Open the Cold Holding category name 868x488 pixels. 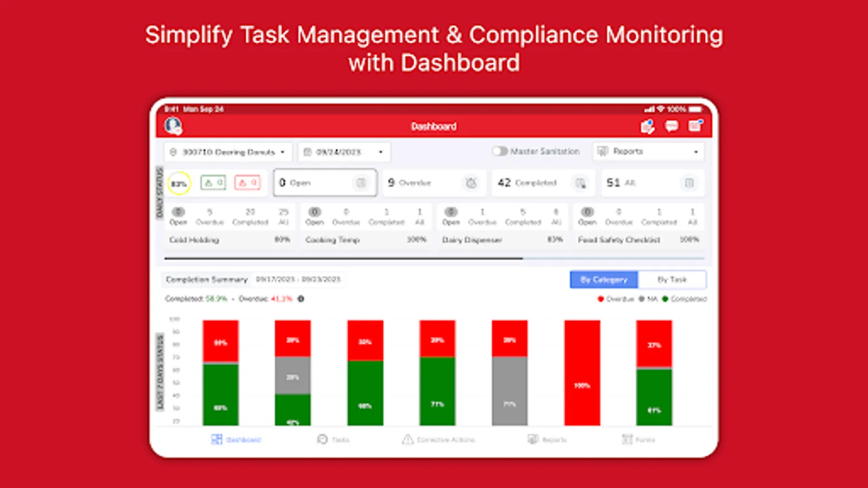pos(194,240)
